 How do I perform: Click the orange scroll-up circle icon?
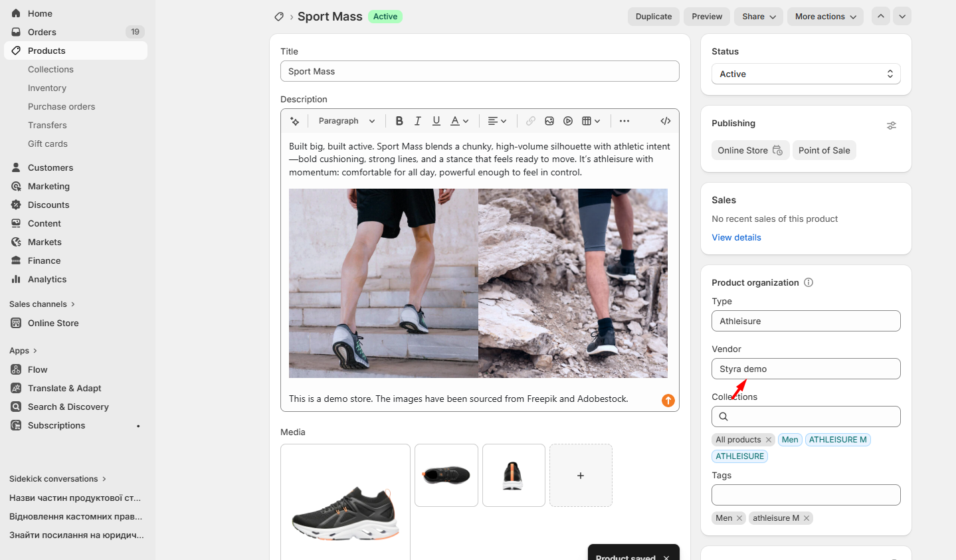[668, 401]
